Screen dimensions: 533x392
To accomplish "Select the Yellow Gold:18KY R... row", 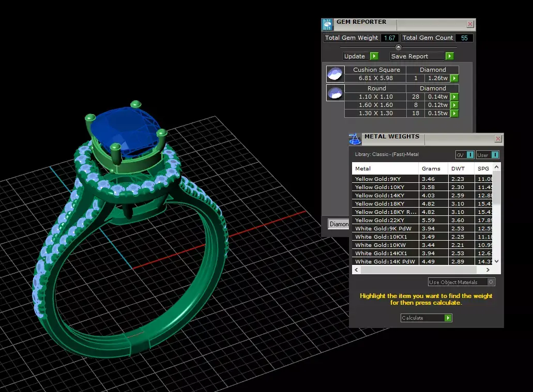I will coord(422,212).
